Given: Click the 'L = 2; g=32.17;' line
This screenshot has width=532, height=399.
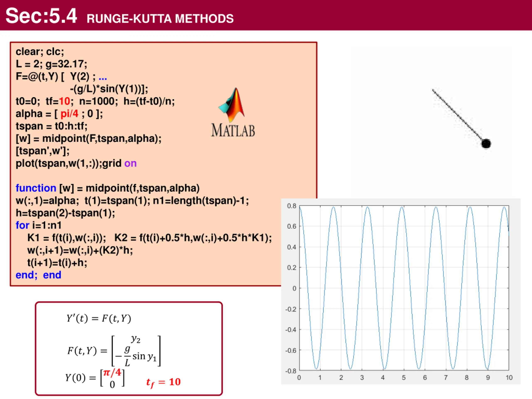Looking at the screenshot, I should (52, 64).
